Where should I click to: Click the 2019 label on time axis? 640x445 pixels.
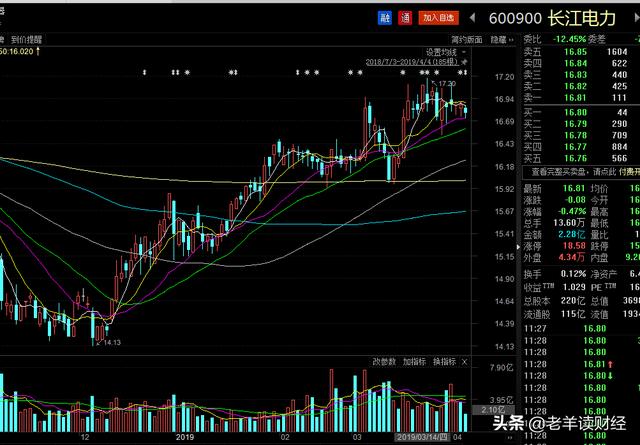point(185,437)
